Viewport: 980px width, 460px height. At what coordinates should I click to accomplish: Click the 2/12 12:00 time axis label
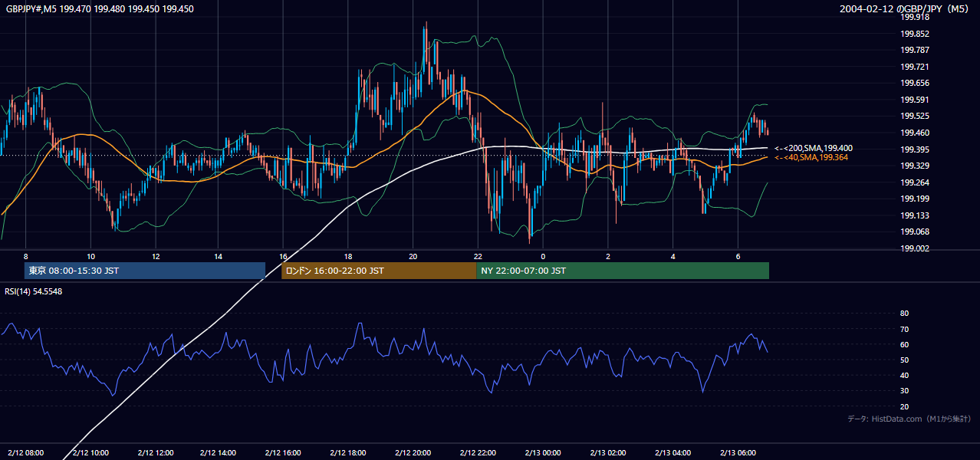point(156,452)
